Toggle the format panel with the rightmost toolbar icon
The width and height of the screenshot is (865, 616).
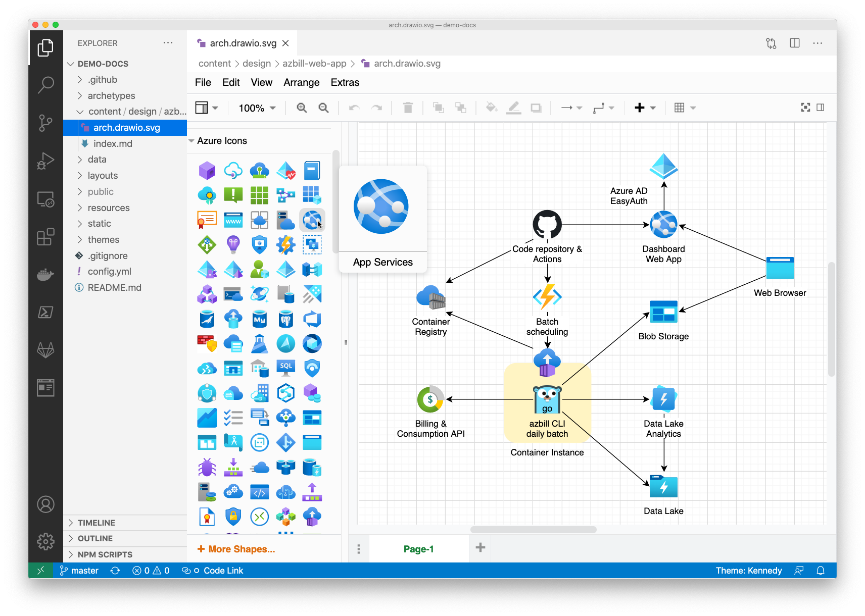pos(821,108)
